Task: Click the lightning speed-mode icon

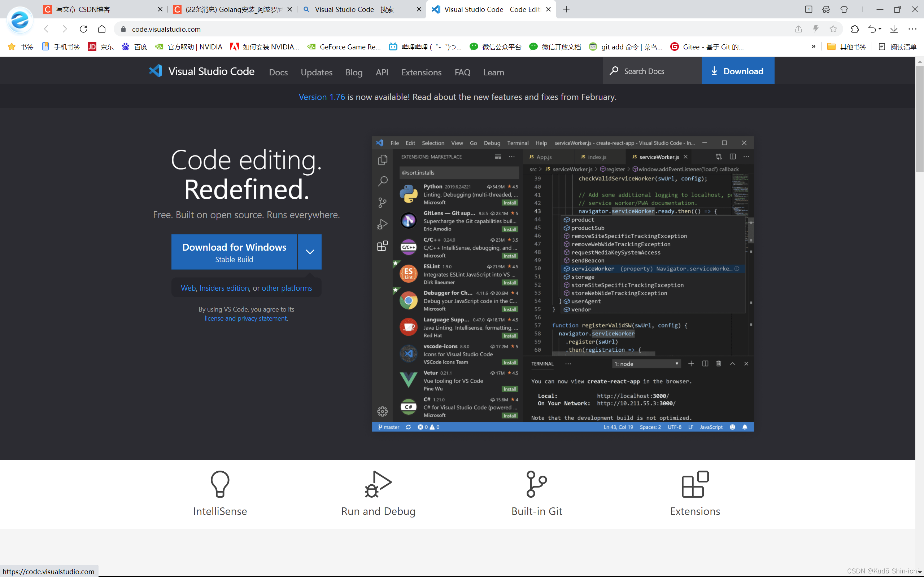Action: coord(816,29)
